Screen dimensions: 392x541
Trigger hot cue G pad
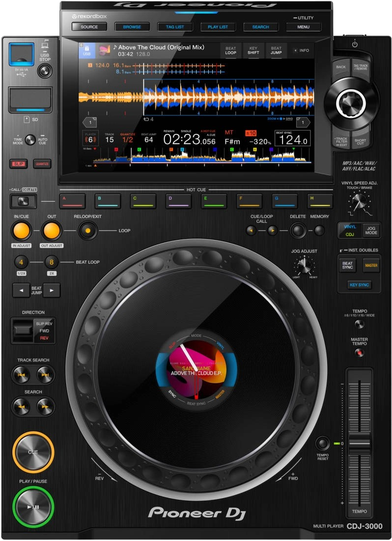[x=285, y=201]
